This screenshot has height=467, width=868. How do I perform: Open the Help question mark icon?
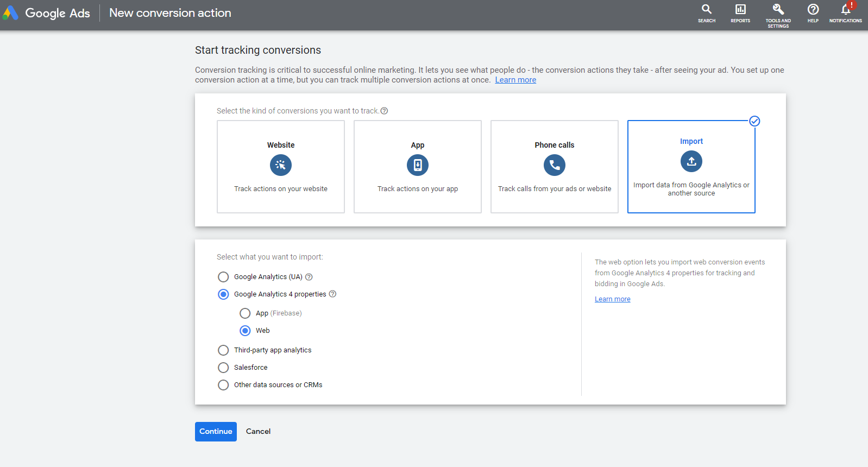[813, 9]
